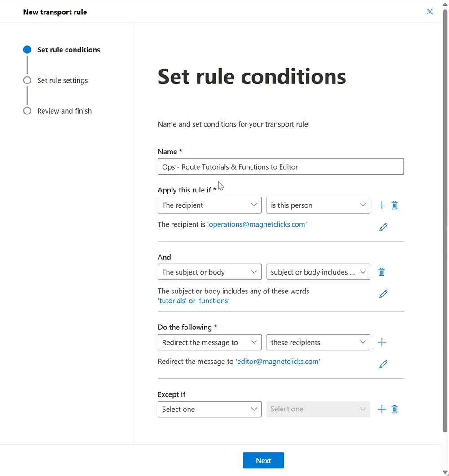Viewport: 449px width, 476px height.
Task: Jump to Review and finish step
Action: 64,111
